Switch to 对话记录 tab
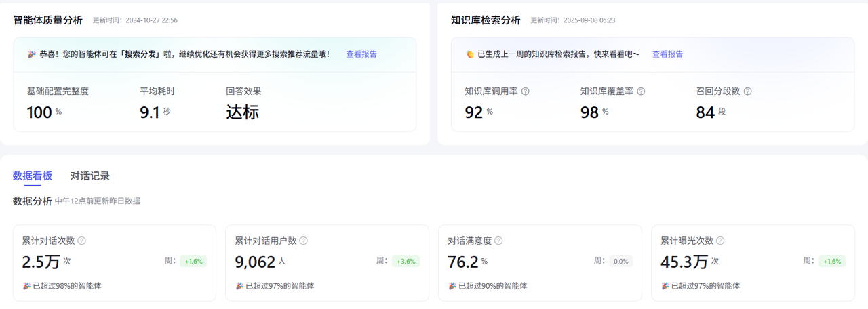Image resolution: width=868 pixels, height=309 pixels. tap(90, 176)
